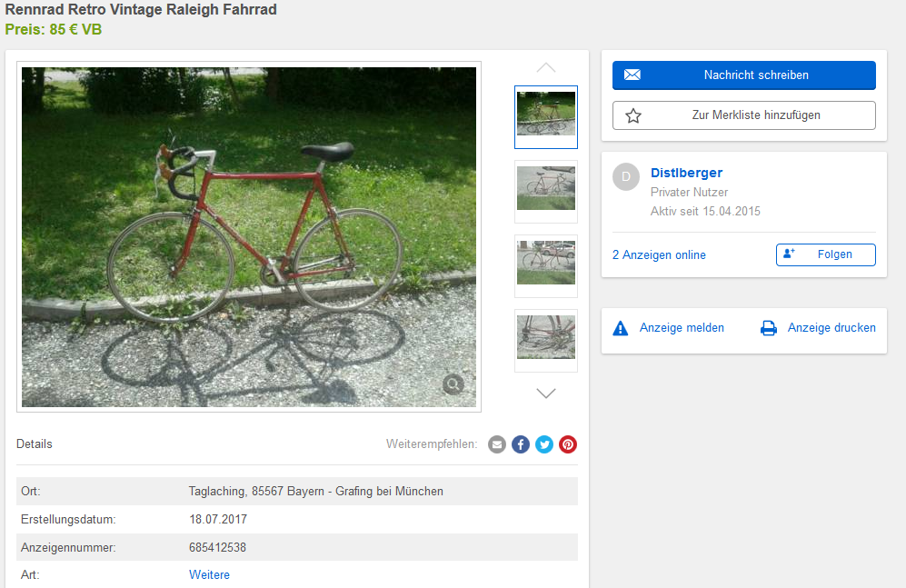Open the Weitere category link

[209, 574]
